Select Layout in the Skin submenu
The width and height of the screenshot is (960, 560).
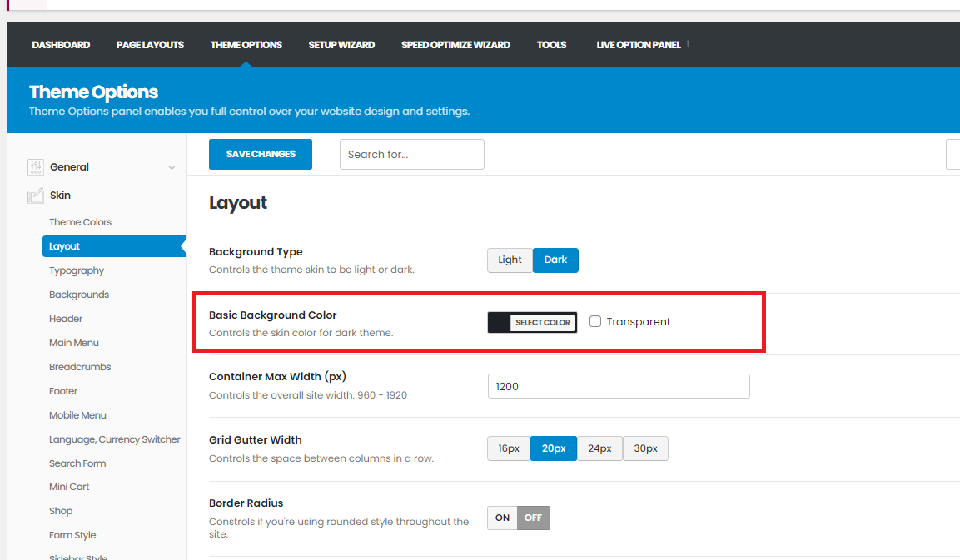(x=114, y=246)
